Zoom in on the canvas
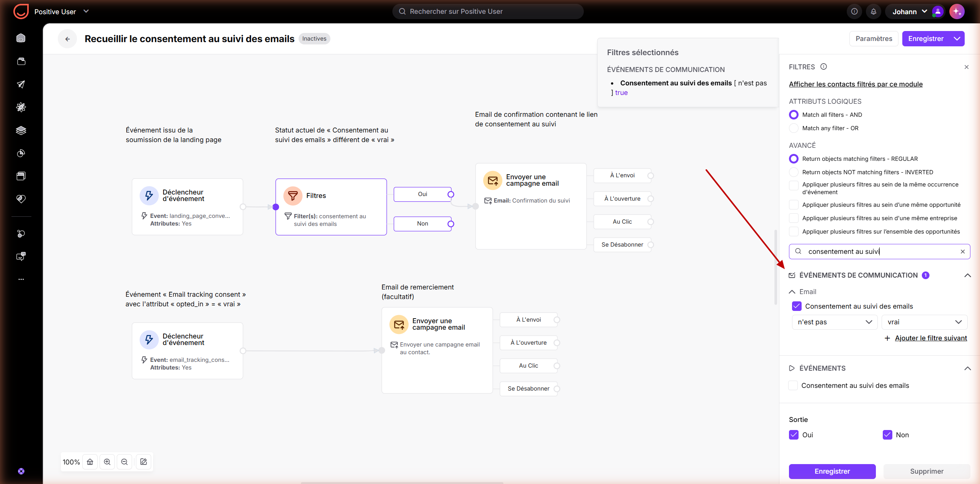980x484 pixels. pyautogui.click(x=107, y=462)
